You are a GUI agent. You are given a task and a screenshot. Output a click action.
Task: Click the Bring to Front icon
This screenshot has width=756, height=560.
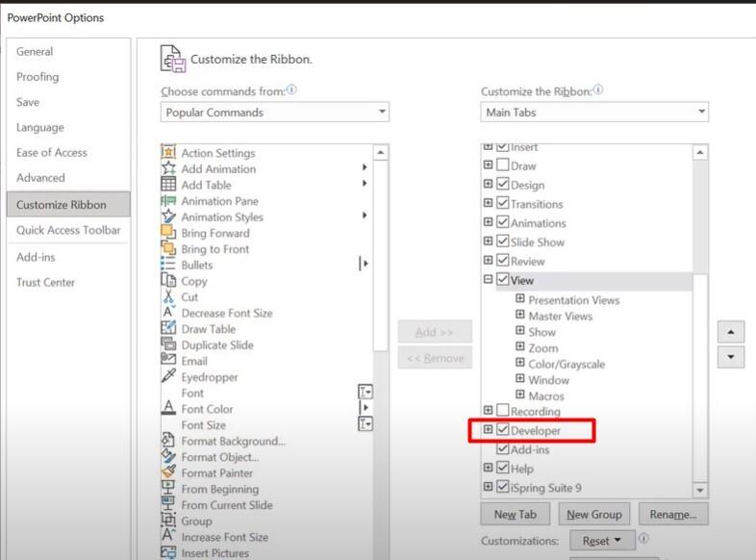[168, 248]
